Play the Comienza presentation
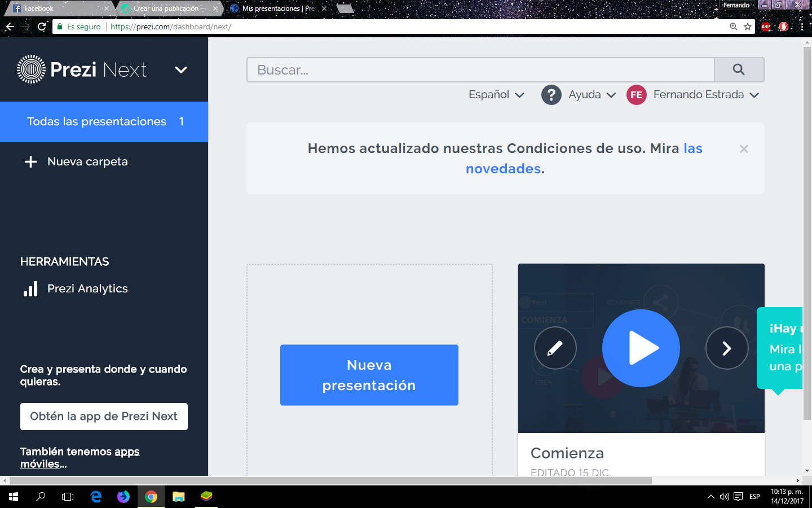 (x=641, y=348)
